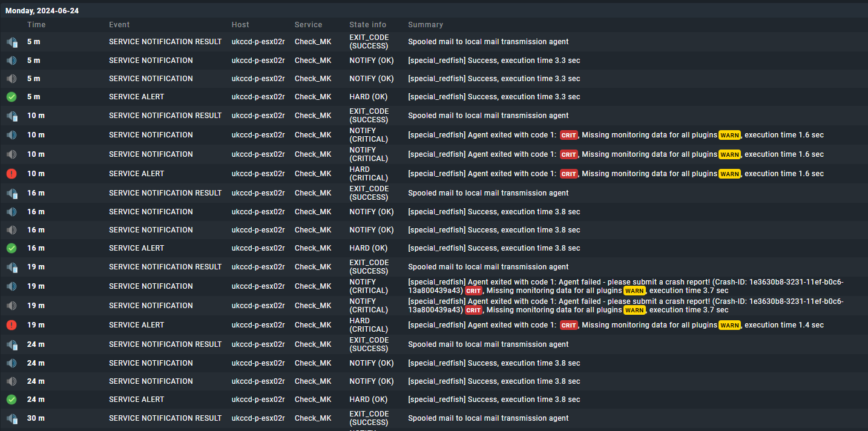Click the blue speaker icon in the 19 m row
The height and width of the screenshot is (431, 868).
[12, 286]
